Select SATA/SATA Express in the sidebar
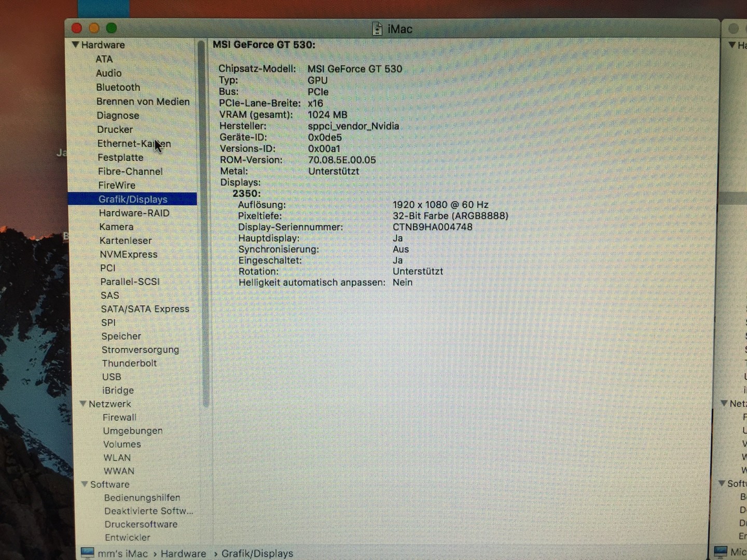The image size is (747, 560). point(145,309)
